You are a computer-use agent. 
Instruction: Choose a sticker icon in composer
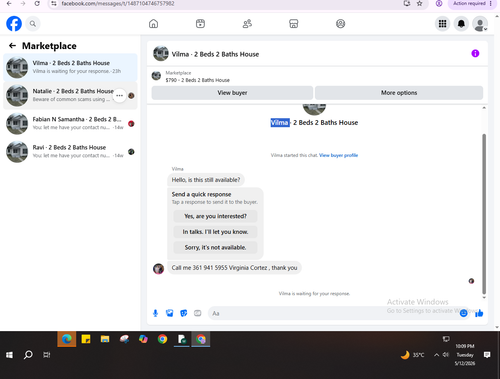pos(184,313)
